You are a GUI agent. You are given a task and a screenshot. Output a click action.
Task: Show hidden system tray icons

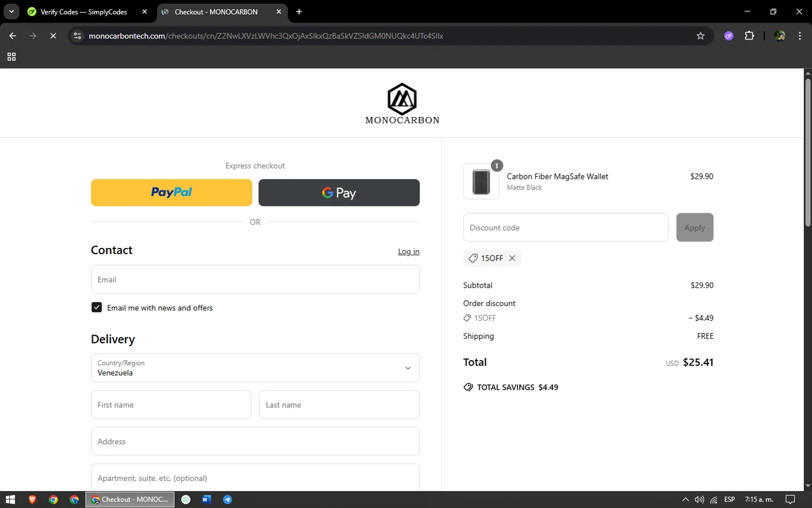pos(685,499)
